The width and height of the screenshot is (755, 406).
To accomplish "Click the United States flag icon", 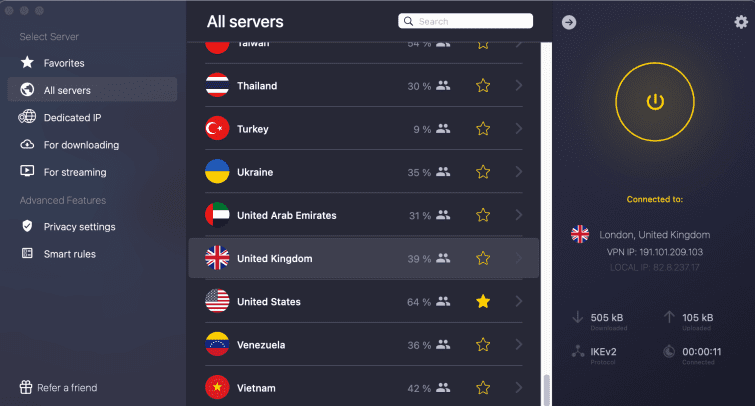I will (x=217, y=301).
